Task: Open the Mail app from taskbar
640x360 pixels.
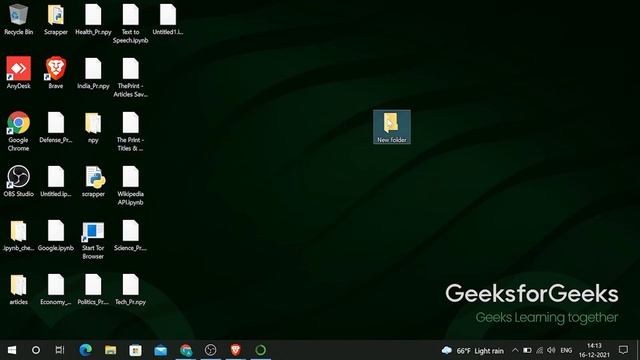Action: click(x=161, y=350)
